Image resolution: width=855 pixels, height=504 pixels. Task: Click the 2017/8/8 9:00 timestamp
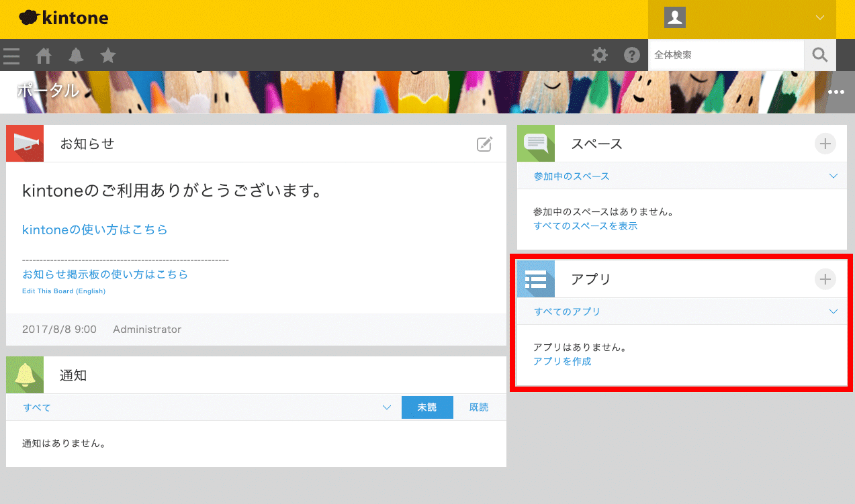[59, 330]
